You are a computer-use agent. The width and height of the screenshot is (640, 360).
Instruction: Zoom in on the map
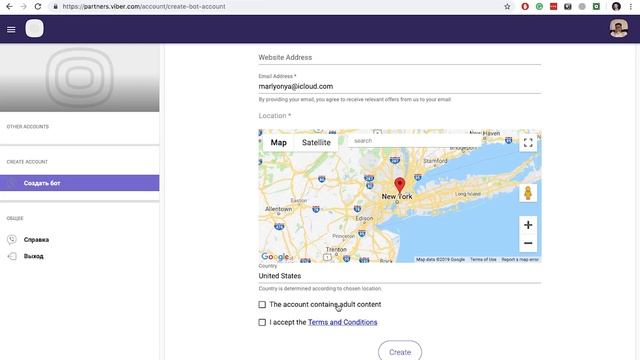pos(528,225)
